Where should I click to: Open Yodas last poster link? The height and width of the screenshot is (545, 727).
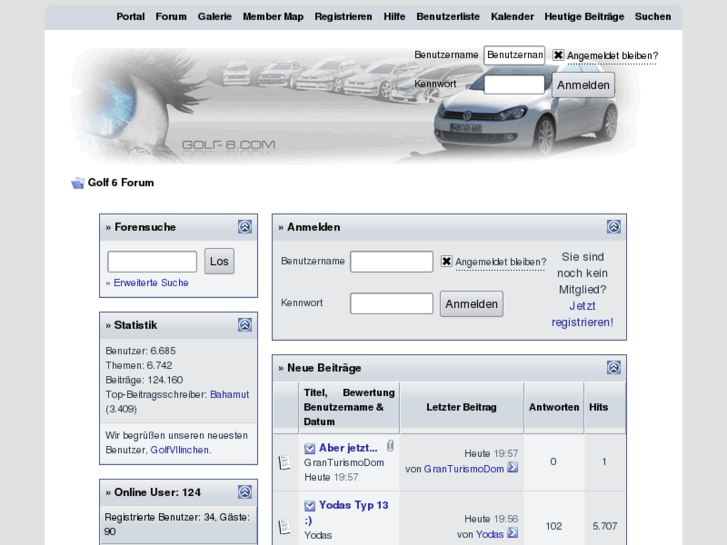490,534
